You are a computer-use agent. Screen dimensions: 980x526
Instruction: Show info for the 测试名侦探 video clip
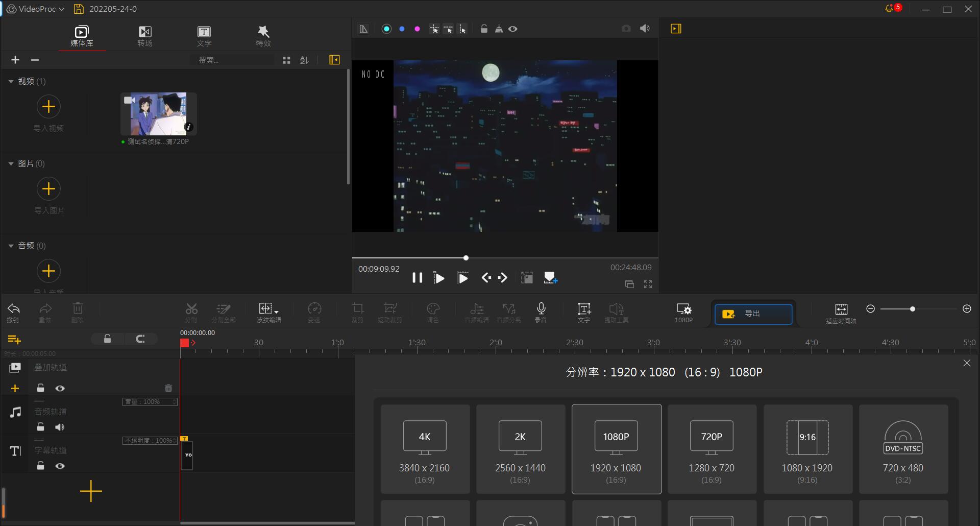188,127
